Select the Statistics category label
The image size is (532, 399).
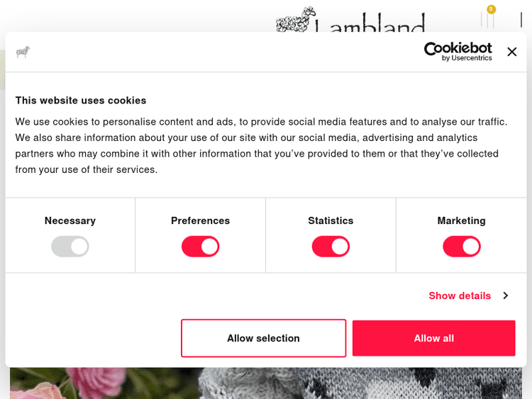coord(331,220)
